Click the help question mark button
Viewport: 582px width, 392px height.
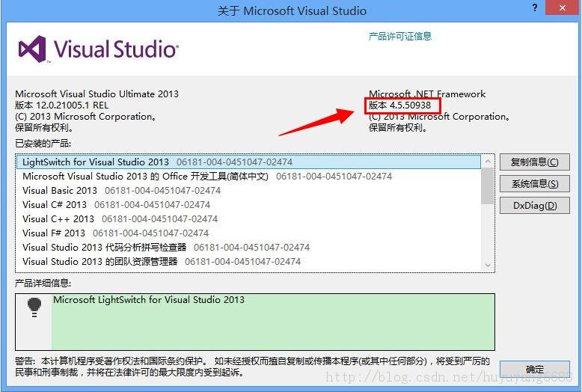point(534,7)
